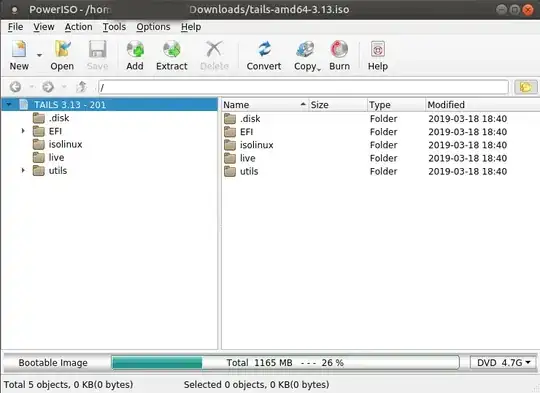The height and width of the screenshot is (393, 540).
Task: Select TAILS 3.13 - 201 tree root
Action: coord(70,105)
